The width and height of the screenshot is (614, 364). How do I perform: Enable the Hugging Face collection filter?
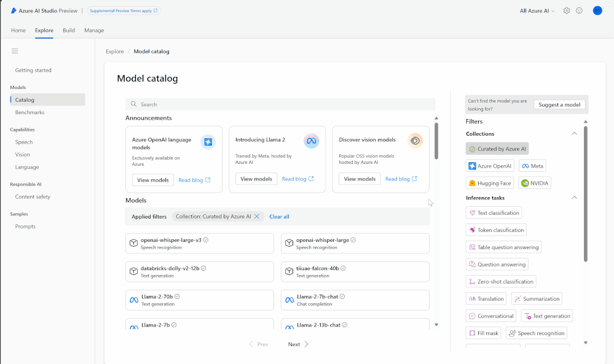tap(490, 183)
